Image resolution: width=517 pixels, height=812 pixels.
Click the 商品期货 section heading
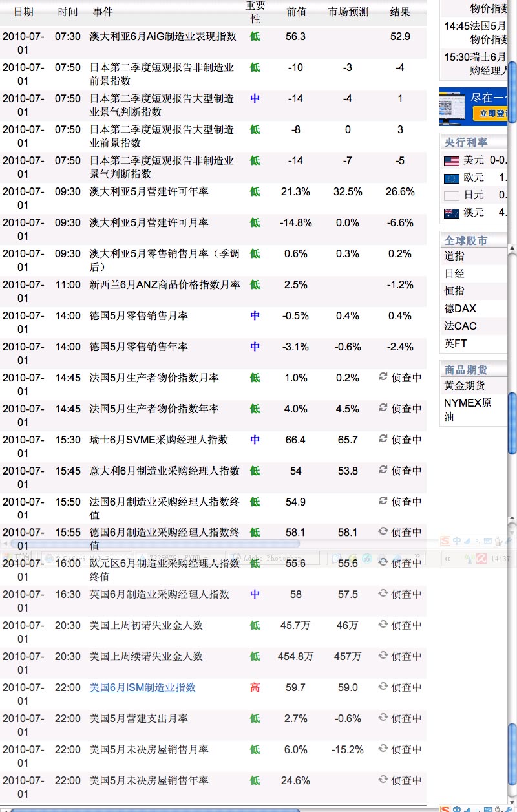point(466,370)
